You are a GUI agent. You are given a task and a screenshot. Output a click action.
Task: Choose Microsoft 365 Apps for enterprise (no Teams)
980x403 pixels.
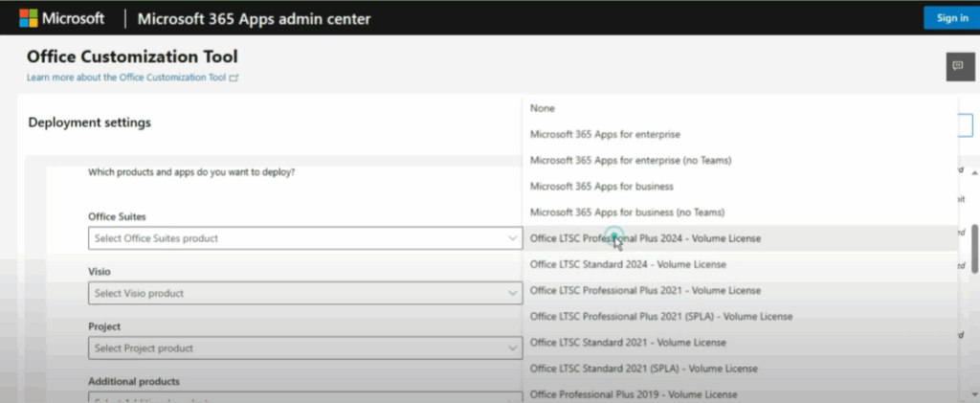click(740, 160)
